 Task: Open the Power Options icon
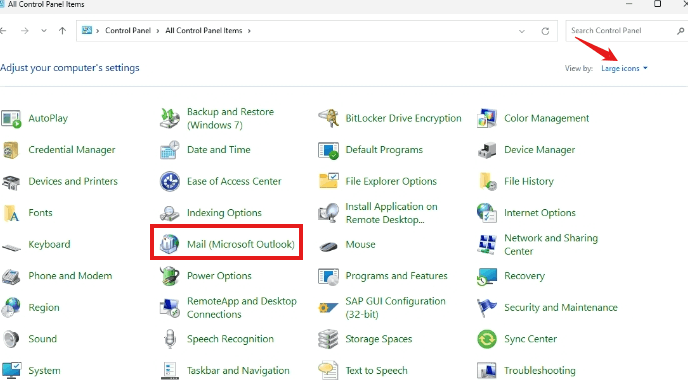pyautogui.click(x=169, y=276)
